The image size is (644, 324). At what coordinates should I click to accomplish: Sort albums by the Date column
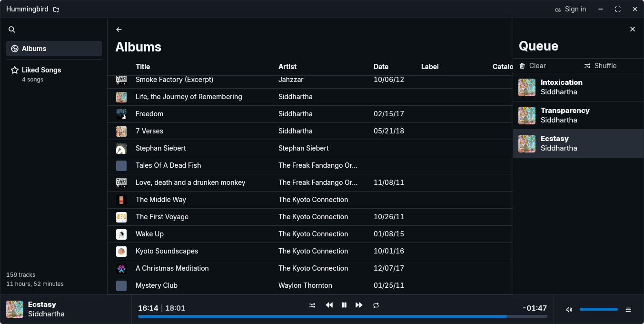point(381,67)
